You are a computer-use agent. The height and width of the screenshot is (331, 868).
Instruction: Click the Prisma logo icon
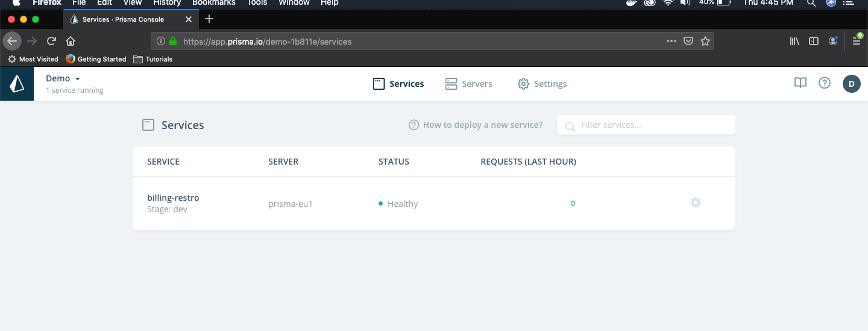17,84
